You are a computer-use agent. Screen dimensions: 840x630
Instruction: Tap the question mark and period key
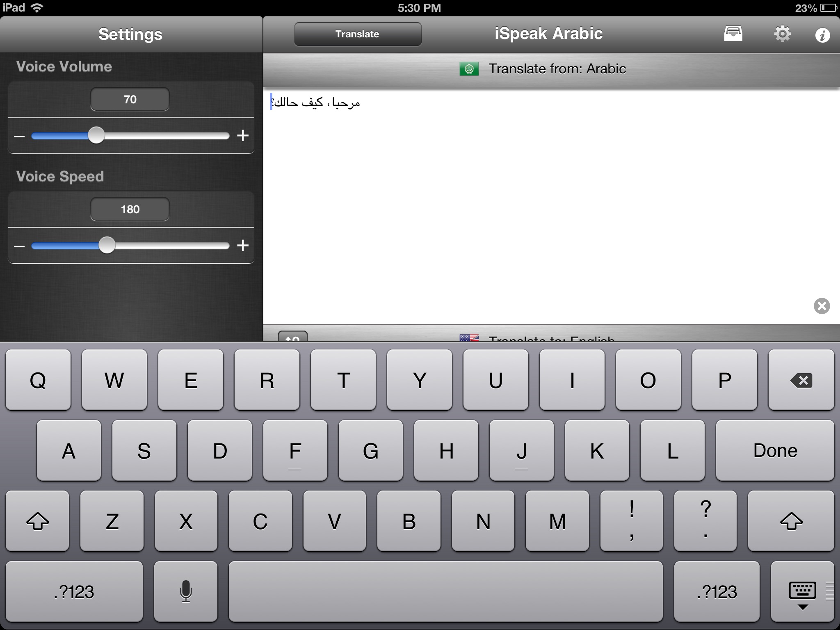705,521
